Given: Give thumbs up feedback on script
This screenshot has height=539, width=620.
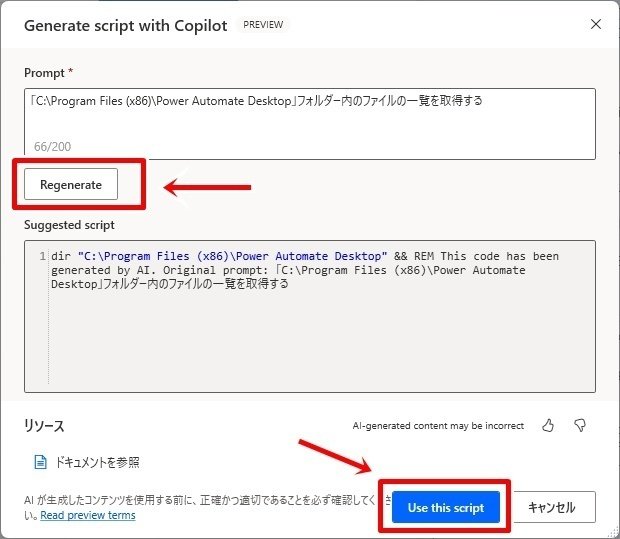Looking at the screenshot, I should tap(548, 426).
